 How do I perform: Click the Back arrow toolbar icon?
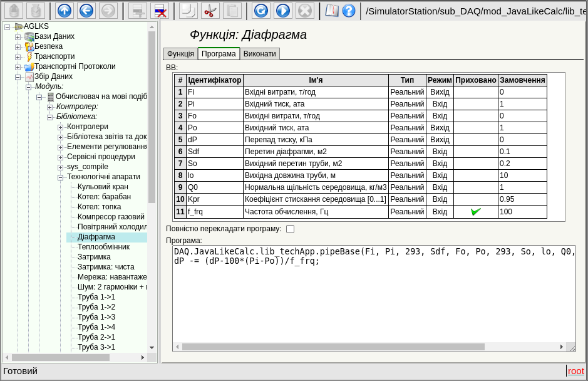point(86,11)
